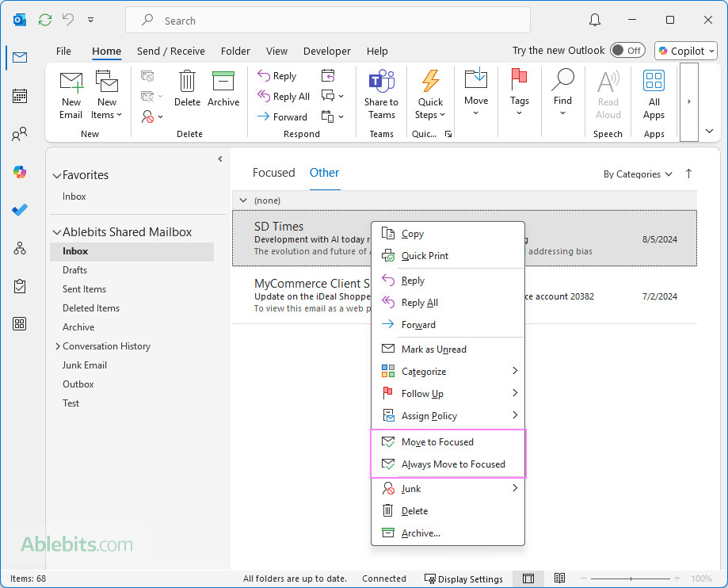This screenshot has width=728, height=588.
Task: Open the To Do checkmark app
Action: [x=20, y=211]
